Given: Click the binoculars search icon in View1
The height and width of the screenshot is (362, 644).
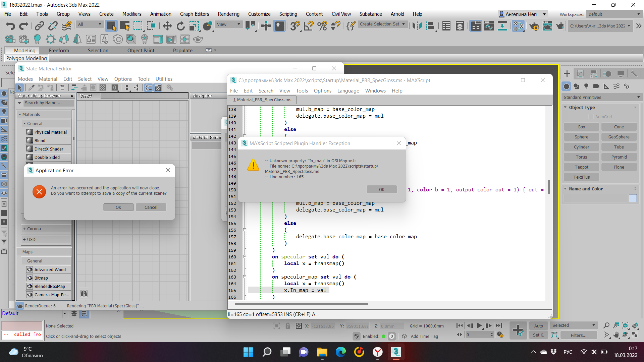Looking at the screenshot, I should (84, 294).
